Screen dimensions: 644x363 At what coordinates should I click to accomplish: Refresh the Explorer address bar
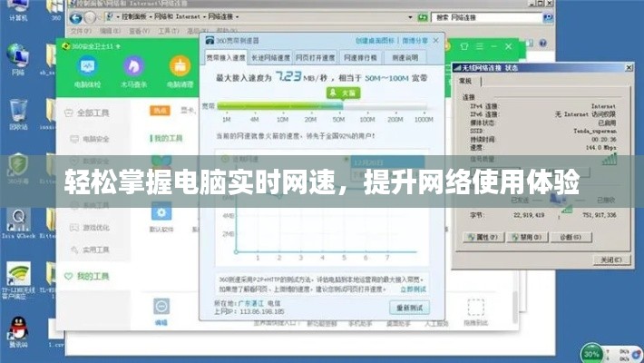tap(423, 17)
